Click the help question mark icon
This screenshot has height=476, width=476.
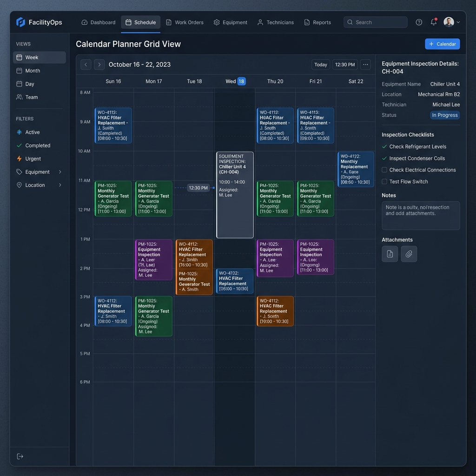pyautogui.click(x=419, y=22)
